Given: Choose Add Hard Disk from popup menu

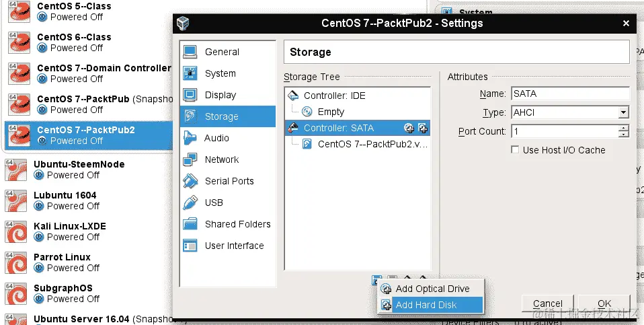Looking at the screenshot, I should (x=430, y=305).
